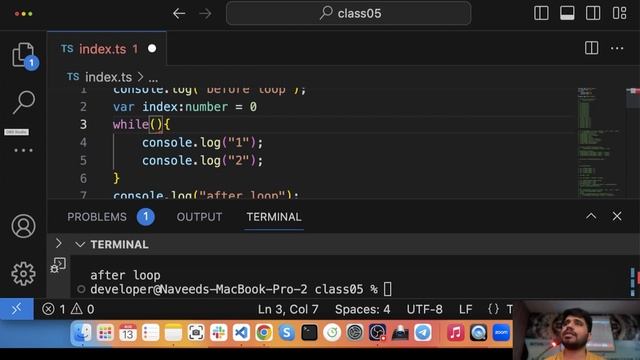Click UTF-8 encoding status item
Image resolution: width=640 pixels, height=360 pixels.
click(424, 309)
